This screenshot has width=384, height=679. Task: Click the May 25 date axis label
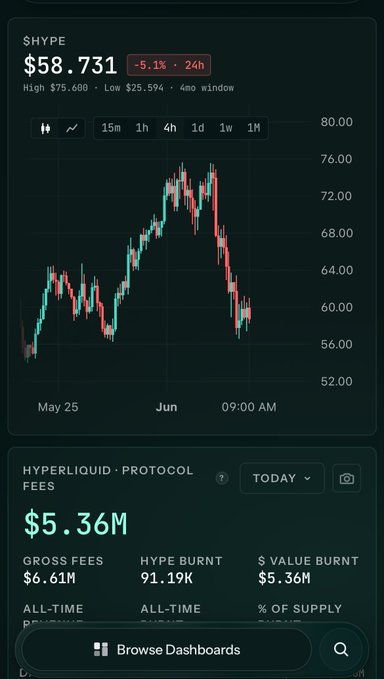pyautogui.click(x=58, y=407)
